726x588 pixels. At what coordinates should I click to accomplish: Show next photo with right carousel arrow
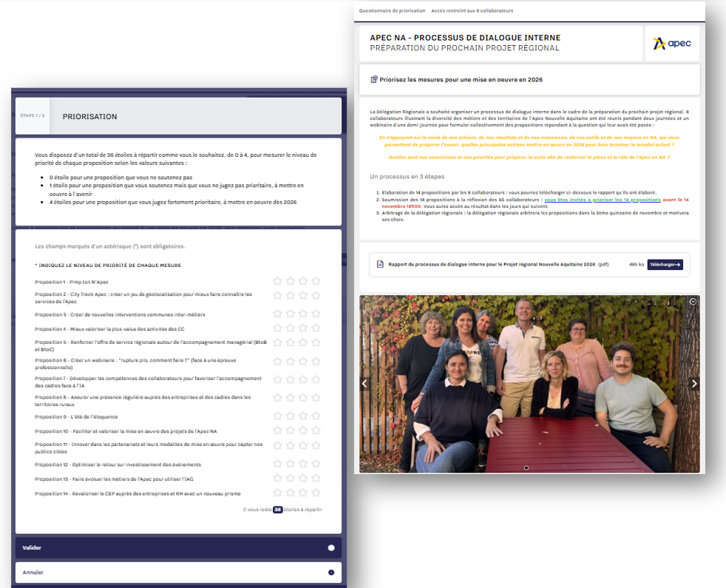point(694,384)
